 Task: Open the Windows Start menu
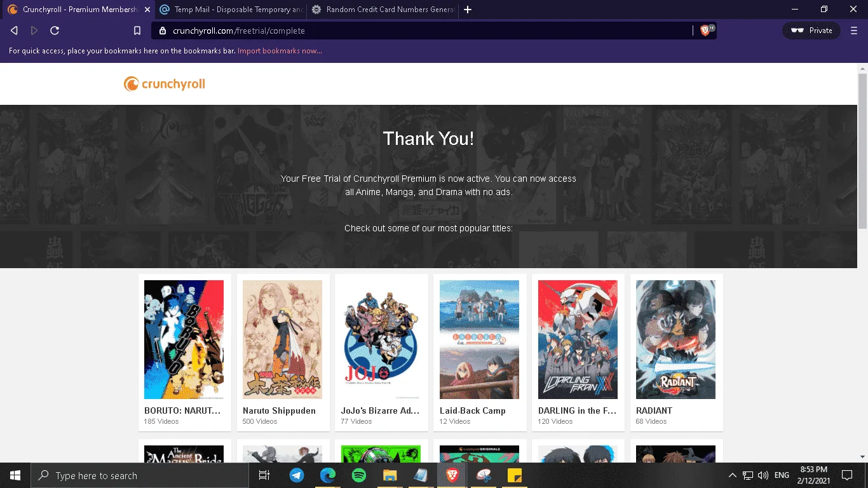pyautogui.click(x=15, y=475)
